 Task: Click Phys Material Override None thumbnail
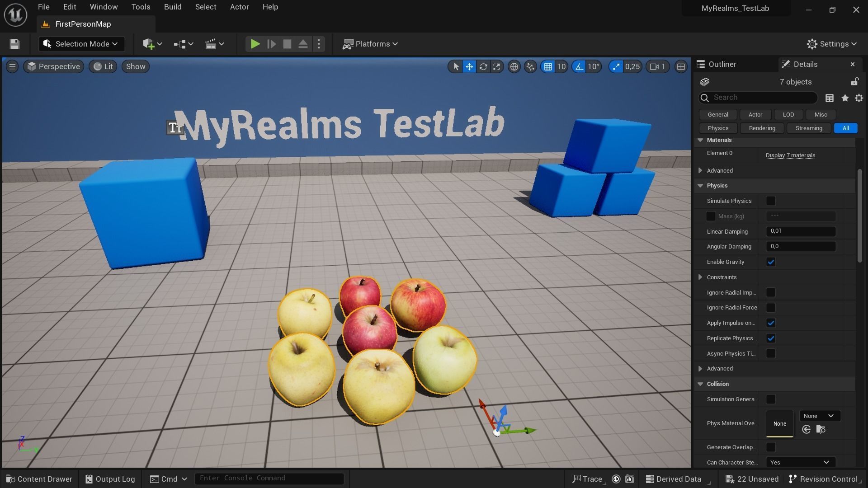click(x=779, y=424)
